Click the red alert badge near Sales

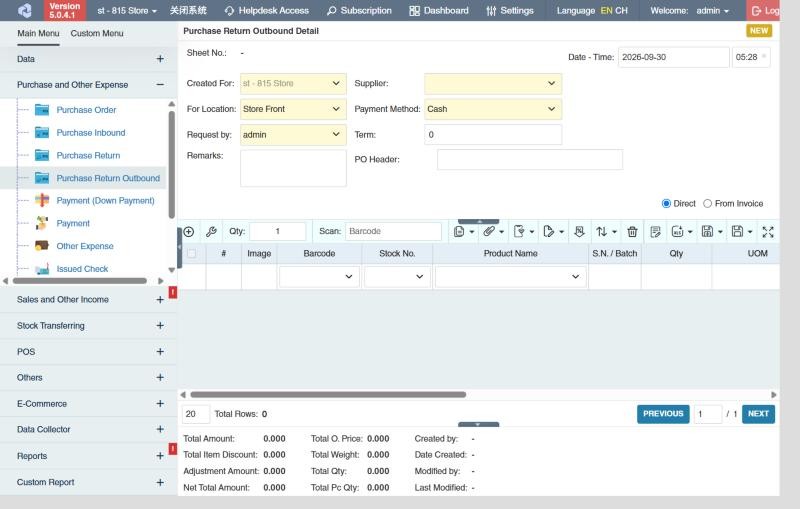(x=173, y=292)
